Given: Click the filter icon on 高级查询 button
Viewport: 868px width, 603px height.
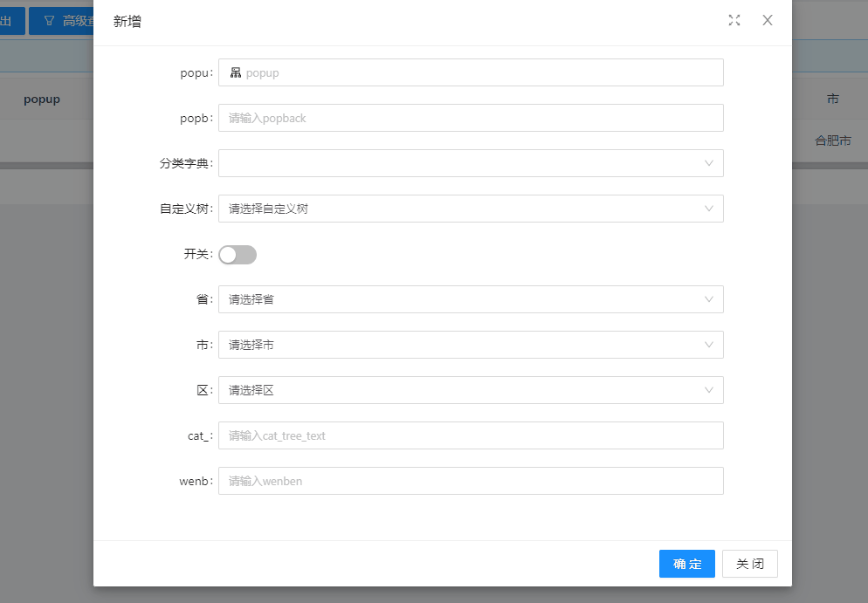Looking at the screenshot, I should click(49, 21).
